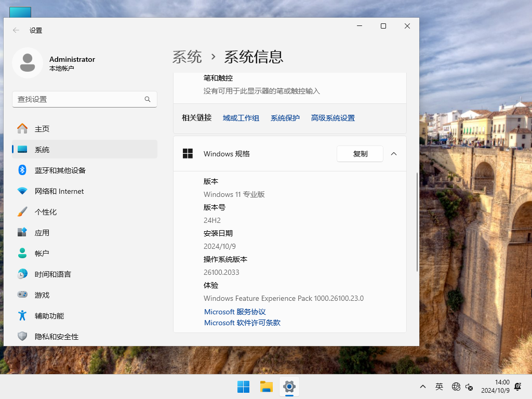The width and height of the screenshot is (532, 399).
Task: Click the 查找设置 search box
Action: pos(85,99)
